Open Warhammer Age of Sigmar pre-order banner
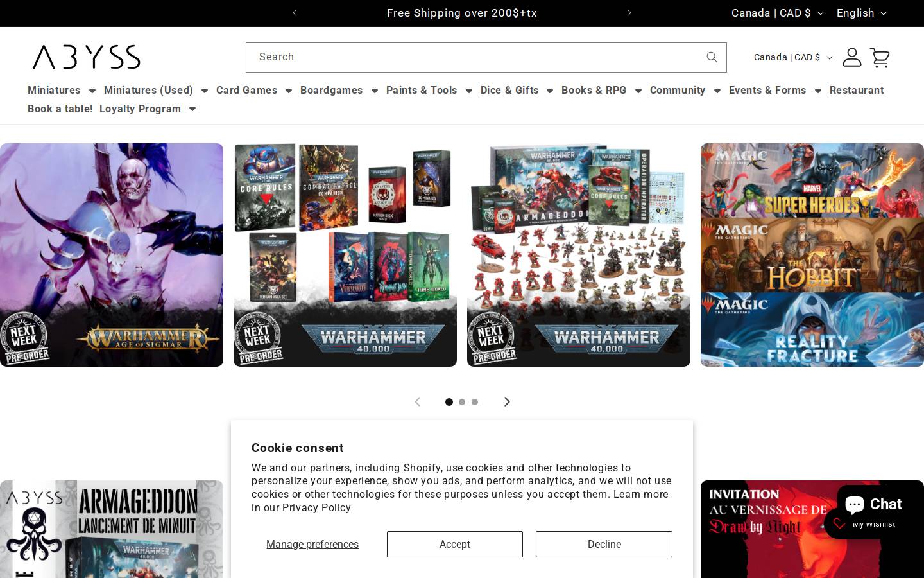Screen dimensions: 924x578 pos(112,255)
